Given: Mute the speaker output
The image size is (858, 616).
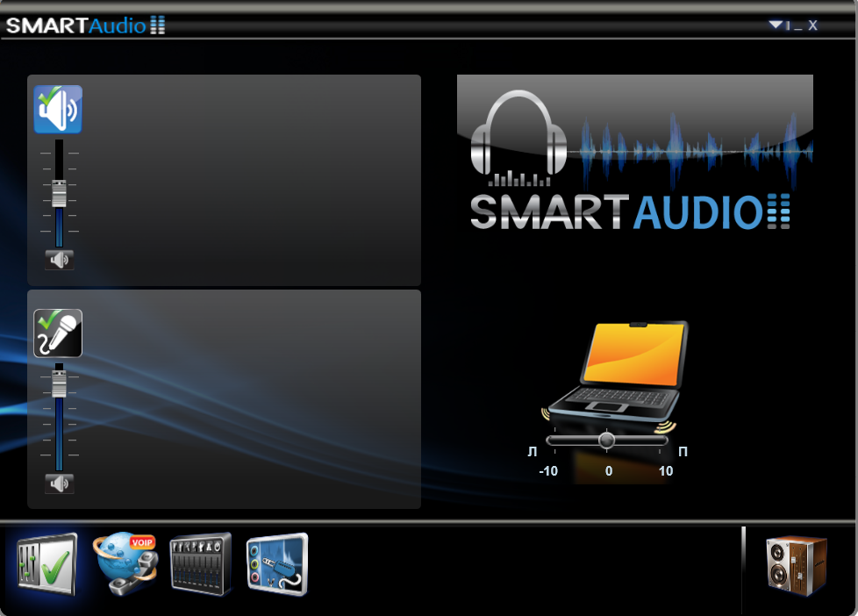Looking at the screenshot, I should 59,260.
